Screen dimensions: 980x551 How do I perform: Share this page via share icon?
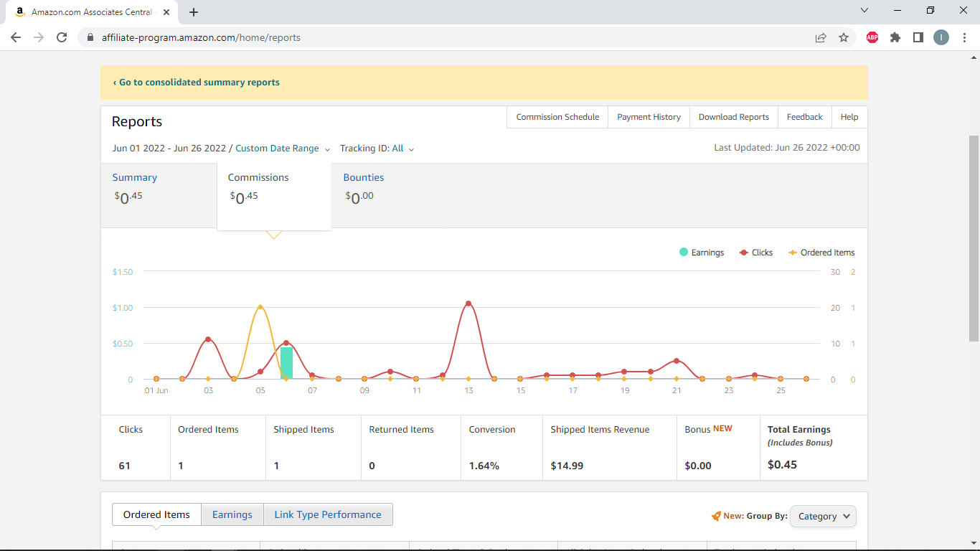[x=821, y=37]
